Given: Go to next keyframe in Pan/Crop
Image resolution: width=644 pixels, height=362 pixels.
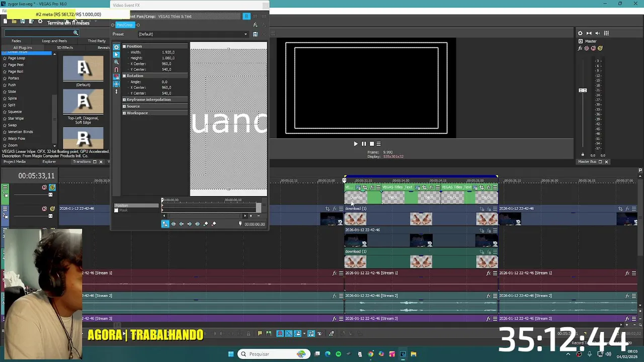Looking at the screenshot, I should tap(190, 224).
